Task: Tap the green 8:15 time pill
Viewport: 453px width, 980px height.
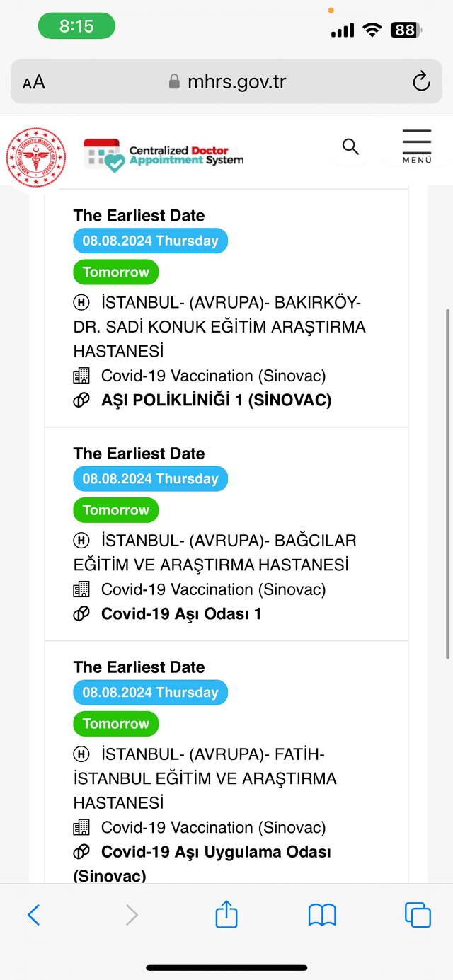Action: 76,27
